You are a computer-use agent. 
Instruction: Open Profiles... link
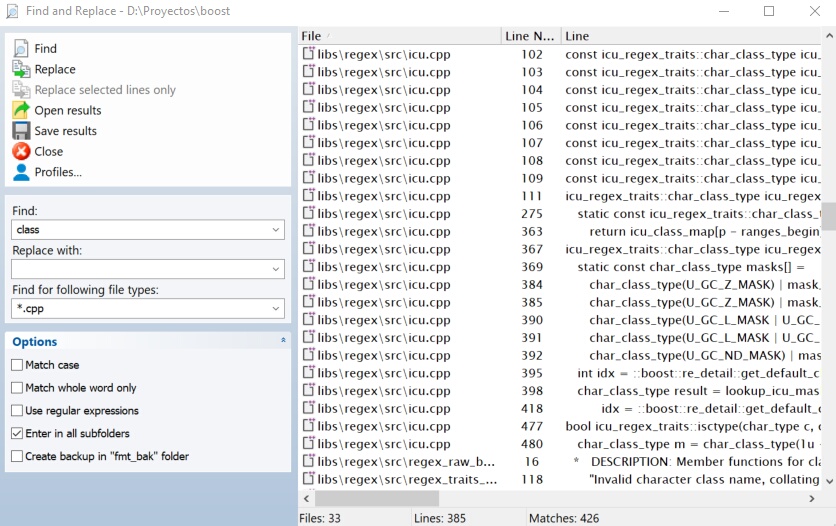(x=58, y=172)
